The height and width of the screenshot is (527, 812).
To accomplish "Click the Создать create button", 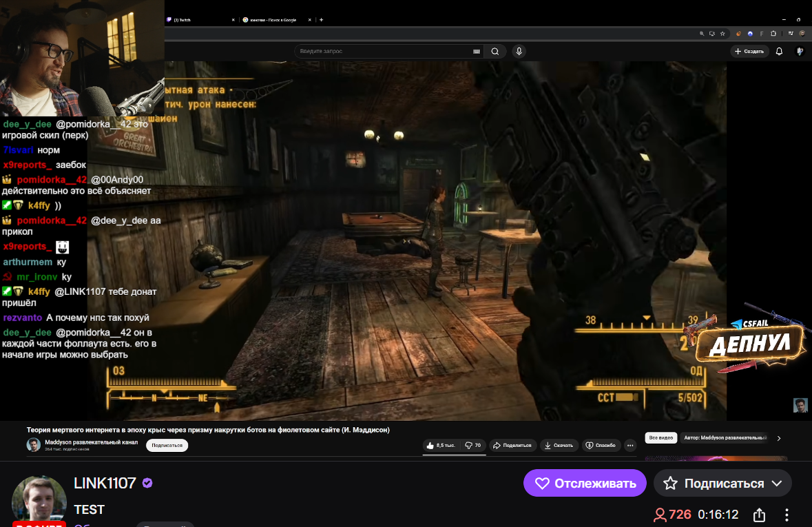I will pyautogui.click(x=749, y=51).
